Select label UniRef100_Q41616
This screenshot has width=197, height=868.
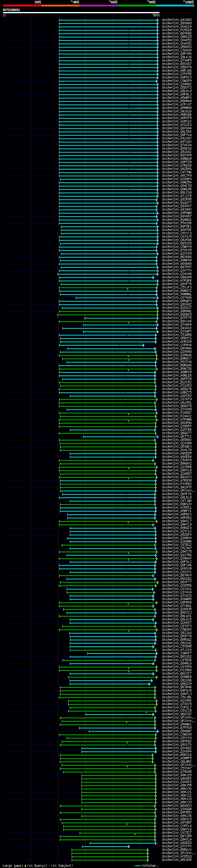pos(177,111)
